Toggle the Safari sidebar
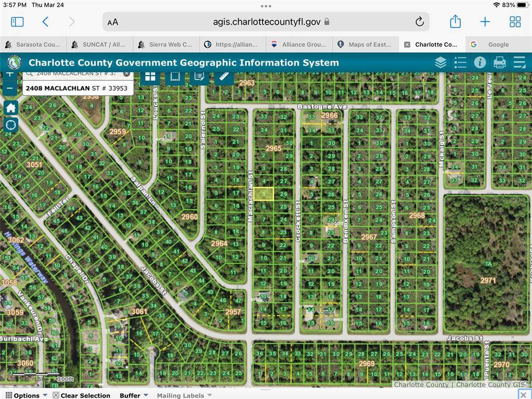Image resolution: width=532 pixels, height=399 pixels. [17, 22]
